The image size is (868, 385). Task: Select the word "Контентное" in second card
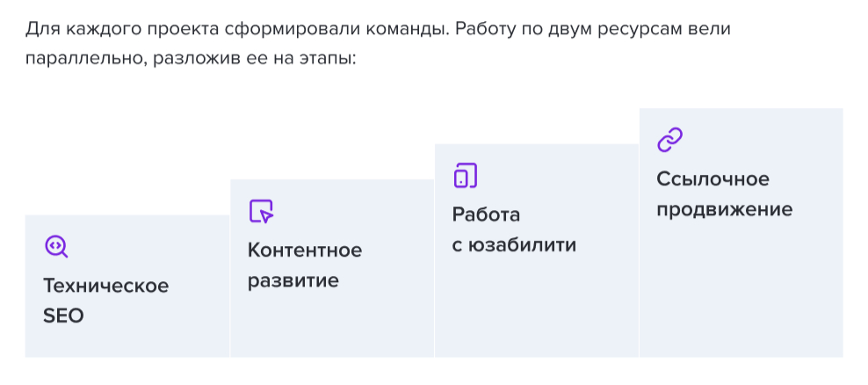click(304, 251)
